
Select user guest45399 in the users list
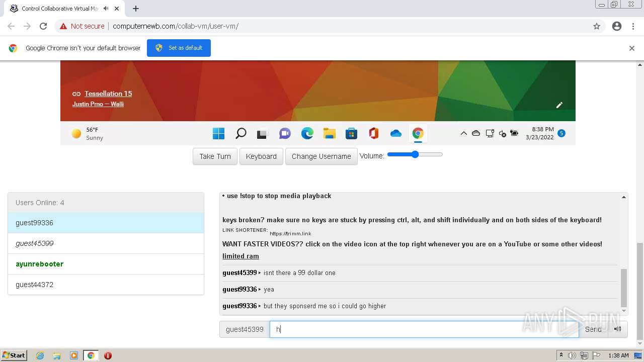tap(106, 243)
